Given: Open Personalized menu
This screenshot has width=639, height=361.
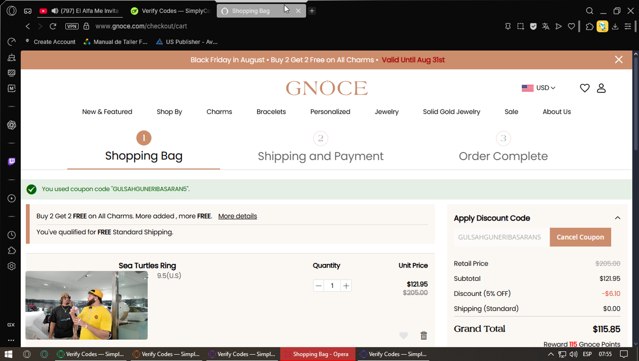Looking at the screenshot, I should pyautogui.click(x=330, y=112).
